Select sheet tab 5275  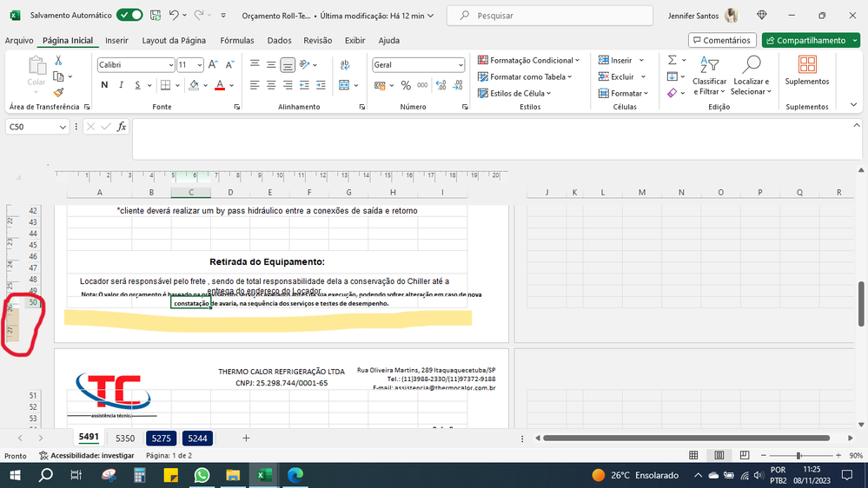coord(161,439)
